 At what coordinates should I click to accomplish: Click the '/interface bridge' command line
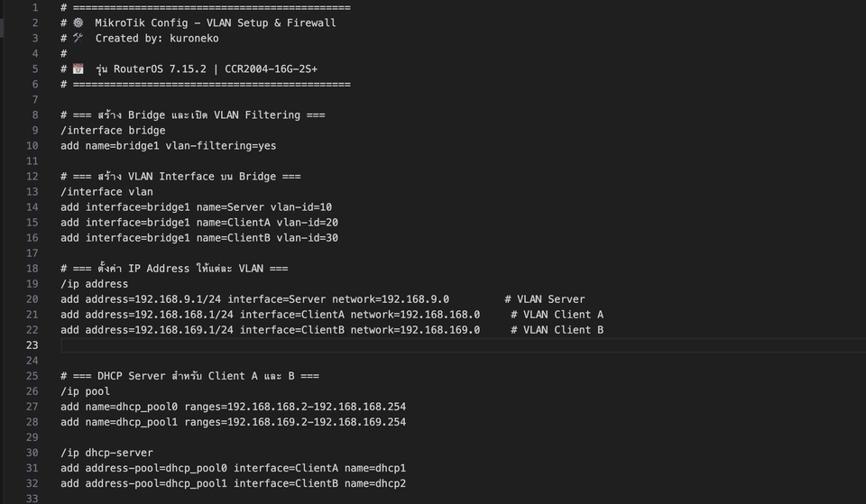click(x=113, y=131)
